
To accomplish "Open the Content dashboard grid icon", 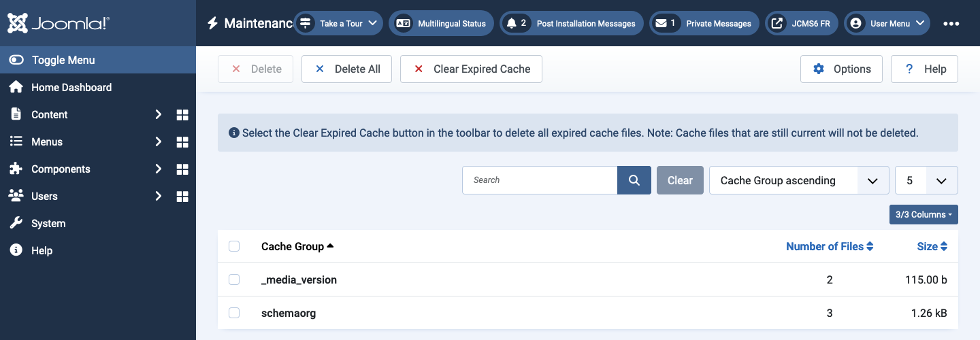I will pyautogui.click(x=182, y=115).
